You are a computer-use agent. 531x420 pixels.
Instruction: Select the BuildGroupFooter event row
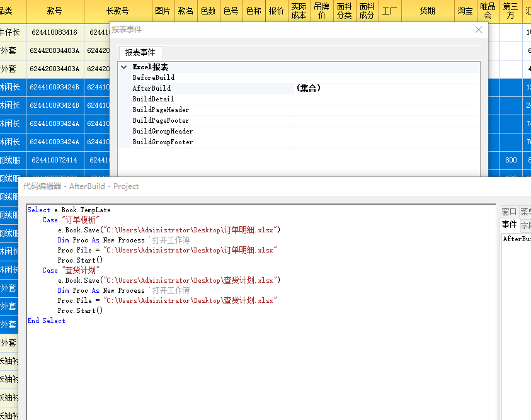[299, 142]
